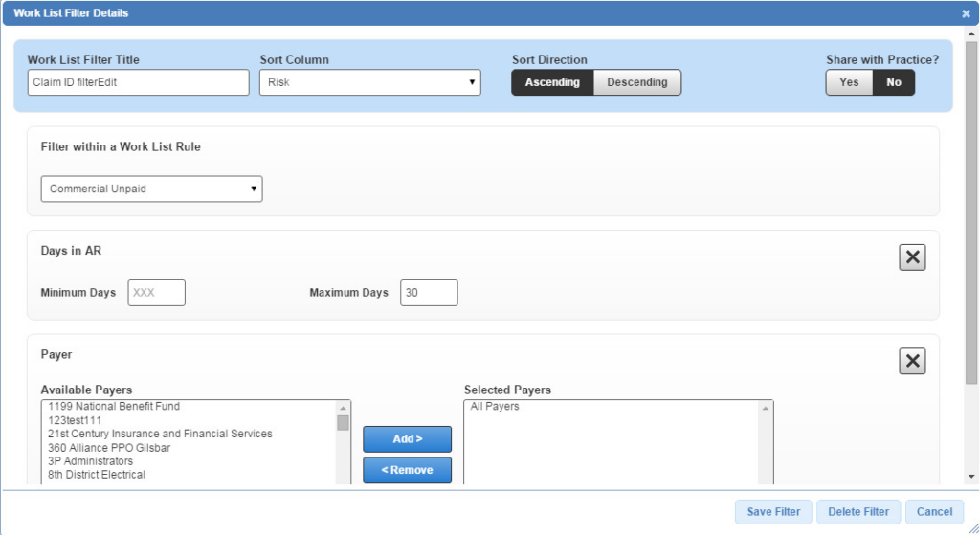Click the dialog vertical scrollbar thumb
Image resolution: width=980 pixels, height=535 pixels.
point(971,212)
